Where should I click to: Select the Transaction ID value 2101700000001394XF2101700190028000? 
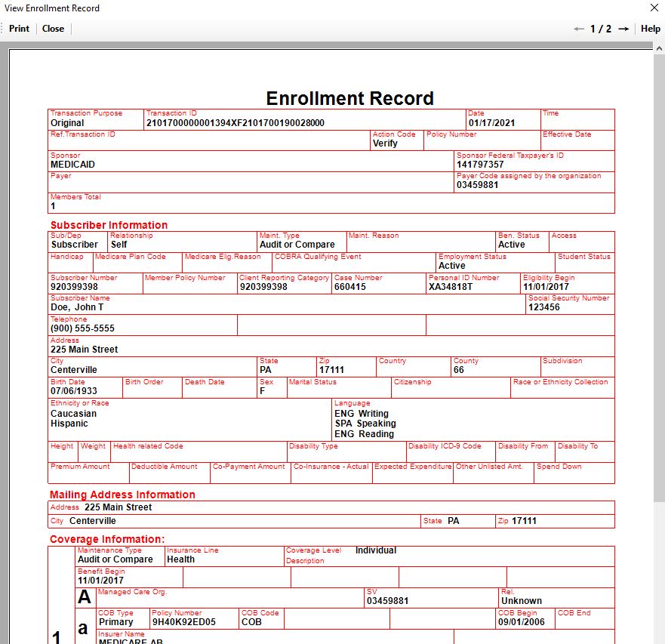coord(236,123)
